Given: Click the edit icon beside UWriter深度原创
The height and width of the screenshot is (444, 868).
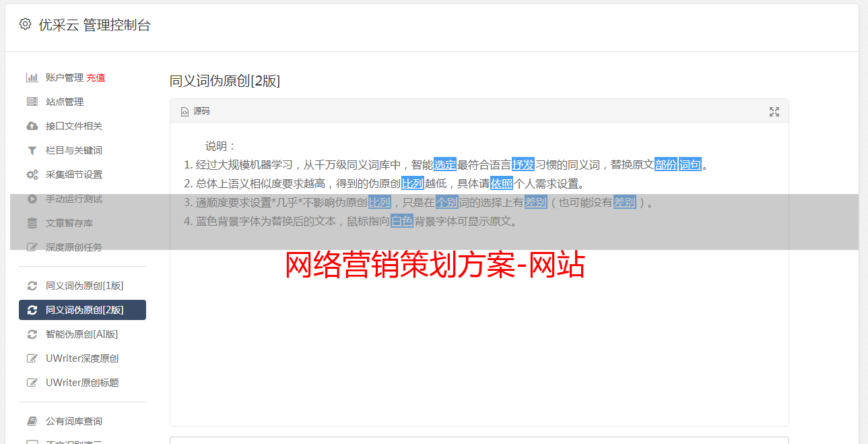Looking at the screenshot, I should 32,358.
